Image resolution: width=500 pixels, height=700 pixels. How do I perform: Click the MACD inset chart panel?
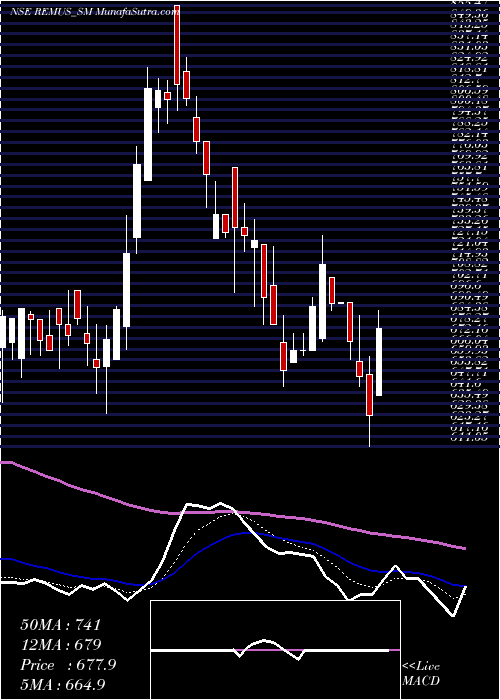[x=275, y=650]
